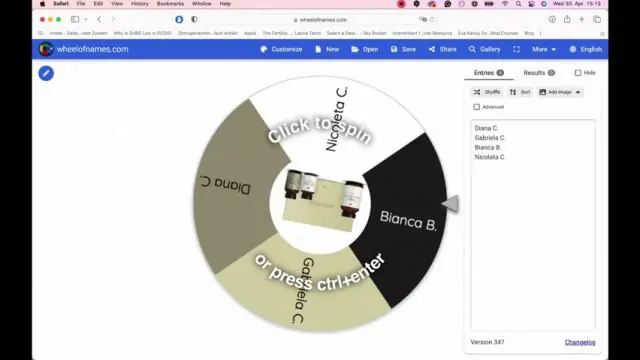Create a New wheel

327,49
